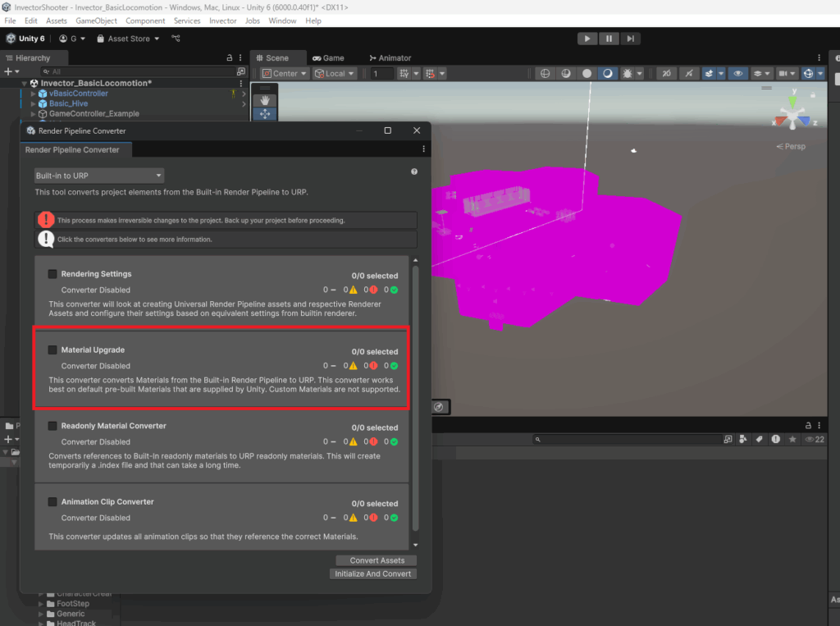The height and width of the screenshot is (626, 840).
Task: Open Hierarchy panel three-dot menu
Action: pos(240,58)
